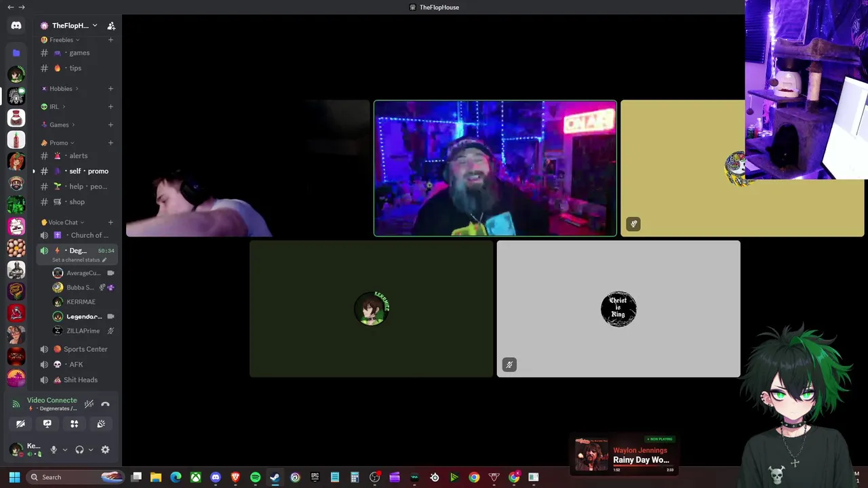Open the tips text channel
Screen dimensions: 868x488
(77, 68)
